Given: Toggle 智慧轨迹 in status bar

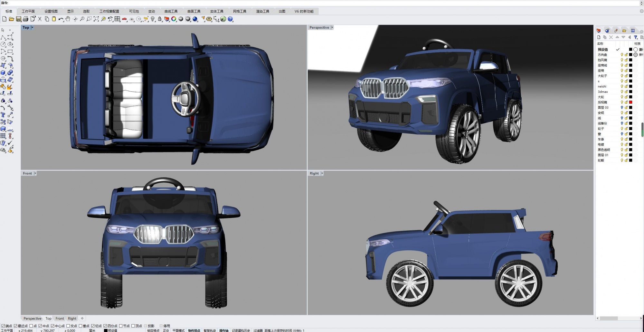Looking at the screenshot, I should (x=210, y=330).
